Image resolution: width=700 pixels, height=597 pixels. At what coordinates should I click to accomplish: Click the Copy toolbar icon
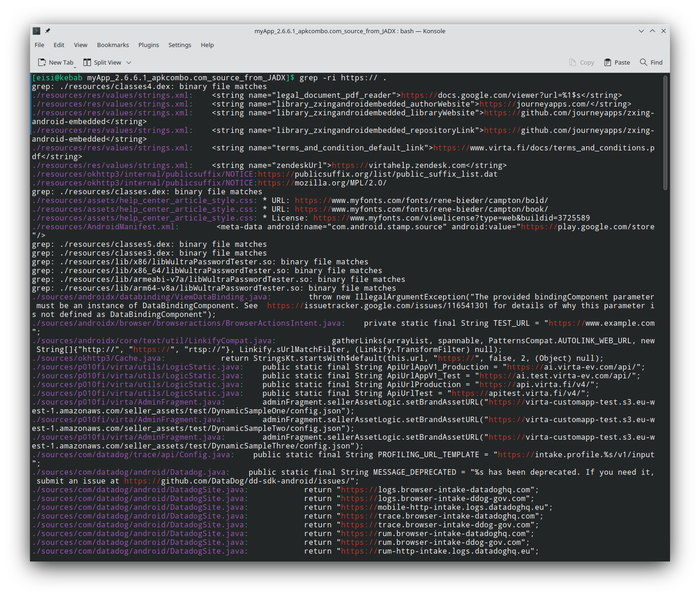click(x=573, y=62)
